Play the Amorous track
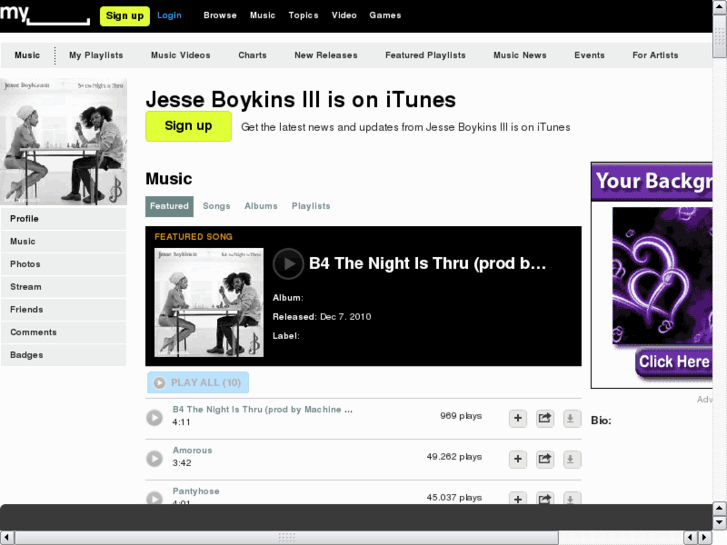This screenshot has width=727, height=545. pyautogui.click(x=154, y=458)
